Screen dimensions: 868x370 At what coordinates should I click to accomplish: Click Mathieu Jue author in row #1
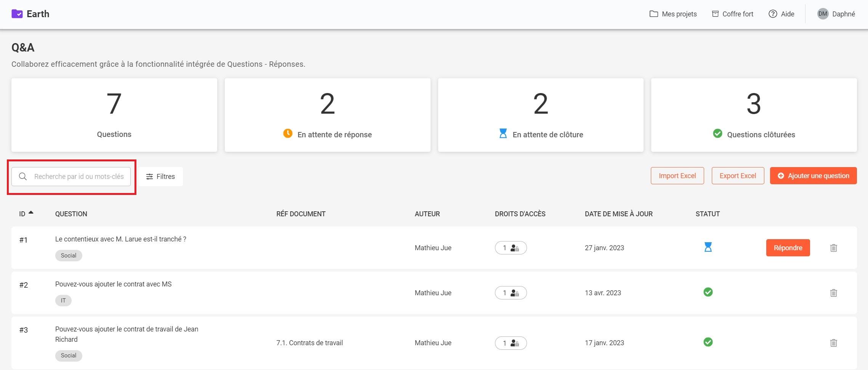click(433, 248)
